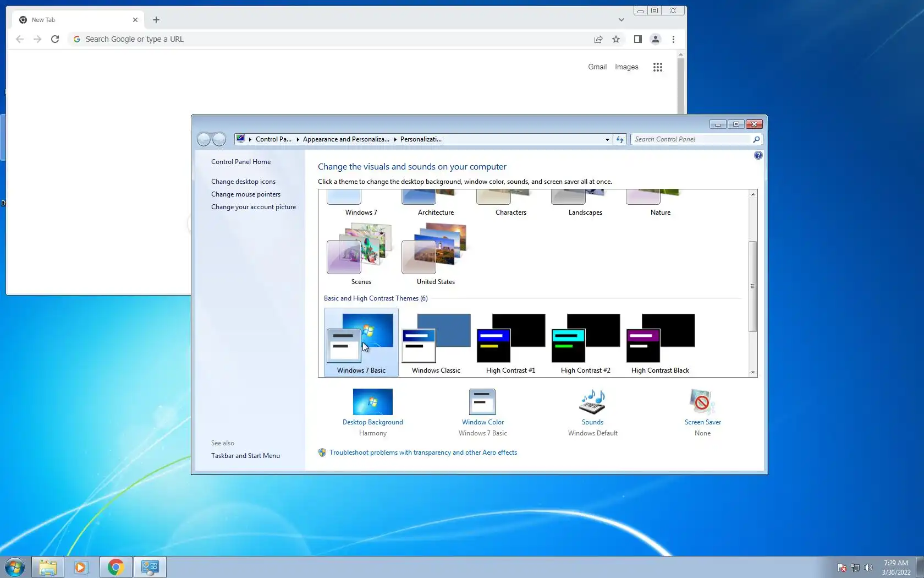Select the Scenes theme
This screenshot has height=578, width=924.
tap(361, 254)
